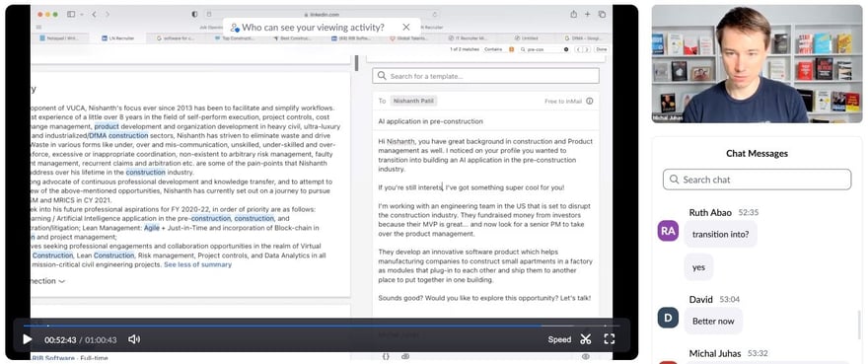Click the hamburger menu icon on the LinkedIn page
The height and width of the screenshot is (364, 868).
point(38,27)
